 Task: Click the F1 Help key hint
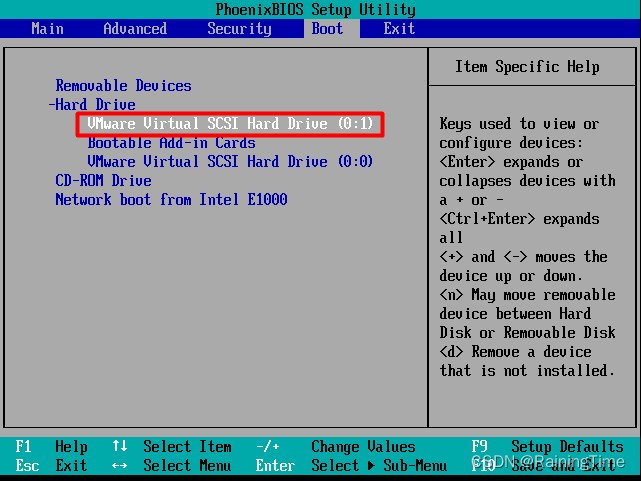point(52,446)
